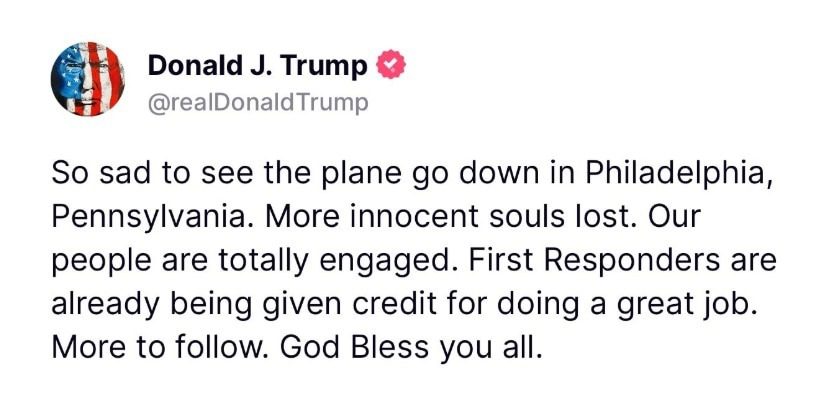Open the Donald J. Trump display name
The height and width of the screenshot is (420, 834).
pyautogui.click(x=259, y=66)
